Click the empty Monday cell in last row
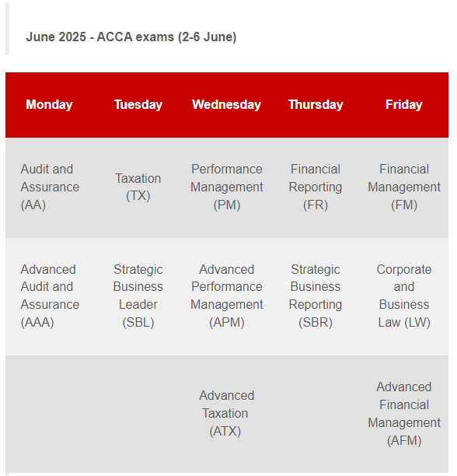Image resolution: width=457 pixels, height=476 pixels. [50, 414]
